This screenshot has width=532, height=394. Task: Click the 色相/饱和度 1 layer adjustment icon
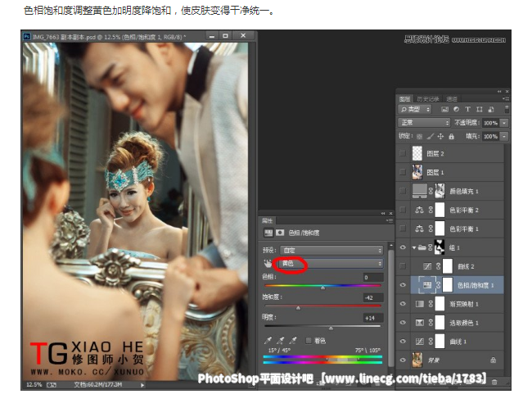(x=427, y=285)
